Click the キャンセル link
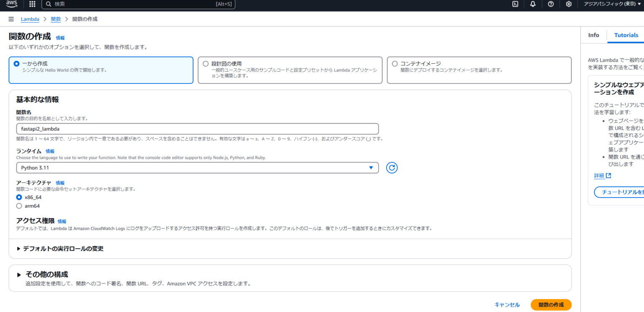 click(x=507, y=305)
